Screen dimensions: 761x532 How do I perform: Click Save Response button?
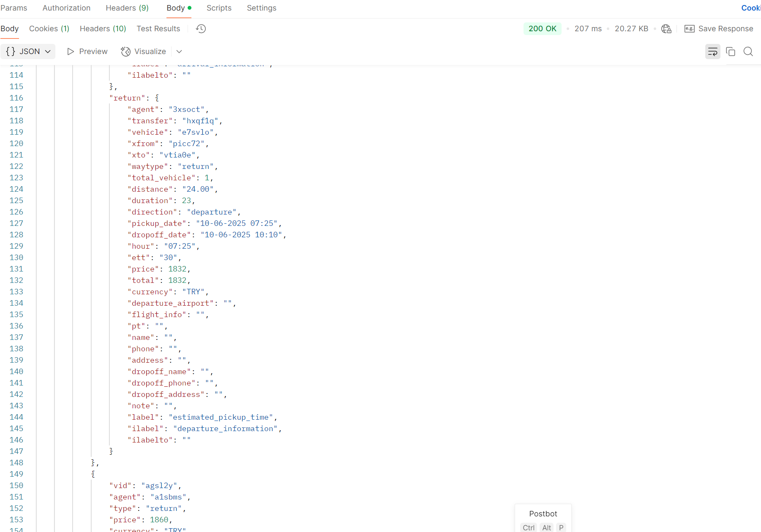point(719,29)
